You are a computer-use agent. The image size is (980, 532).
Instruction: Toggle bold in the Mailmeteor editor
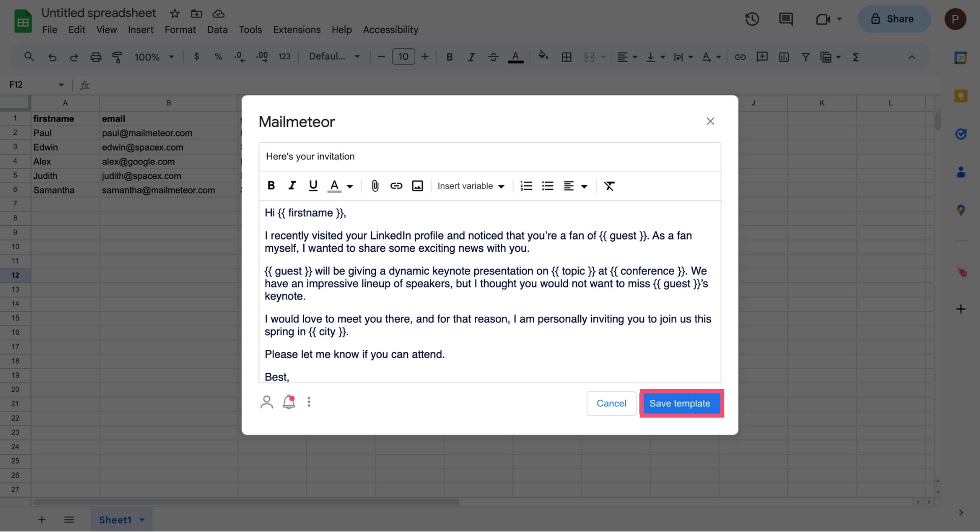[271, 186]
